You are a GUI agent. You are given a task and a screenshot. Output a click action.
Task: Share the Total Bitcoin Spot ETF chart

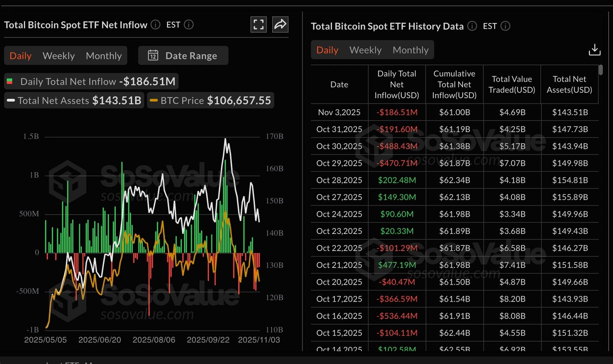(280, 24)
